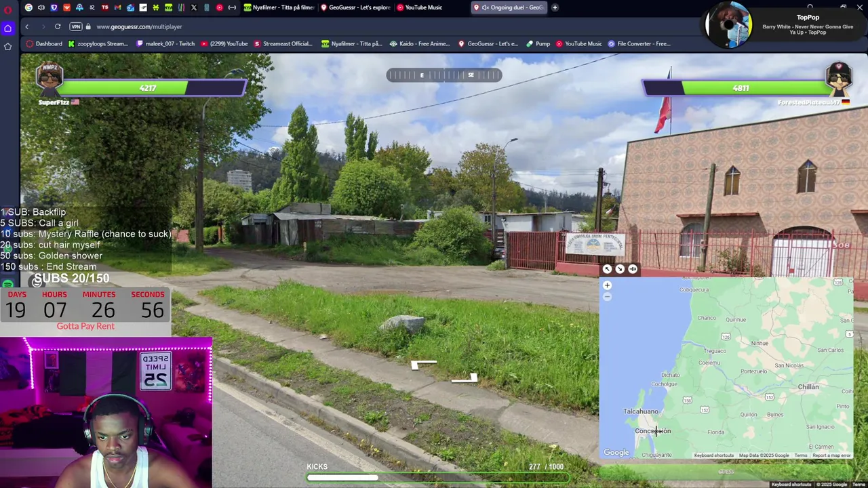Click San Carlos on the guess map

pos(831,350)
